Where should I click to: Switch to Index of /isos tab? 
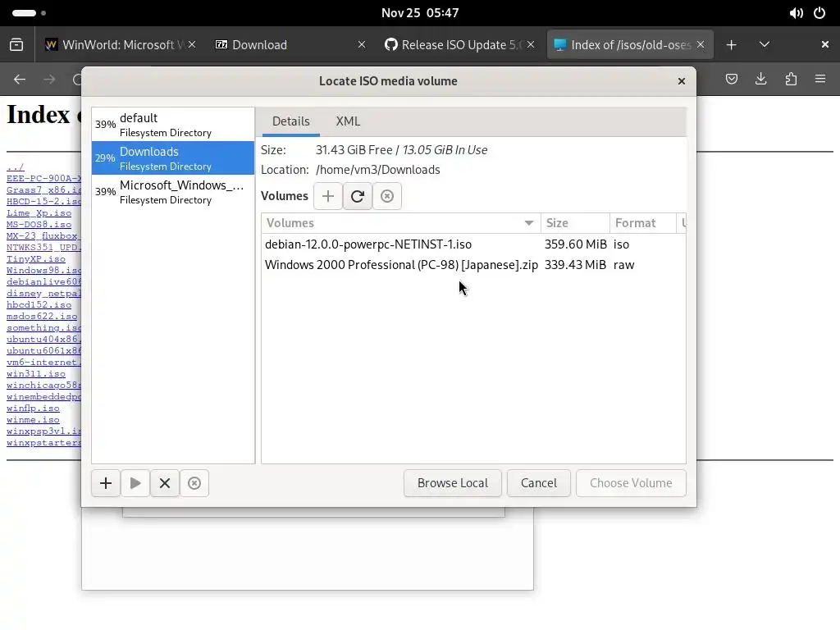pyautogui.click(x=630, y=44)
